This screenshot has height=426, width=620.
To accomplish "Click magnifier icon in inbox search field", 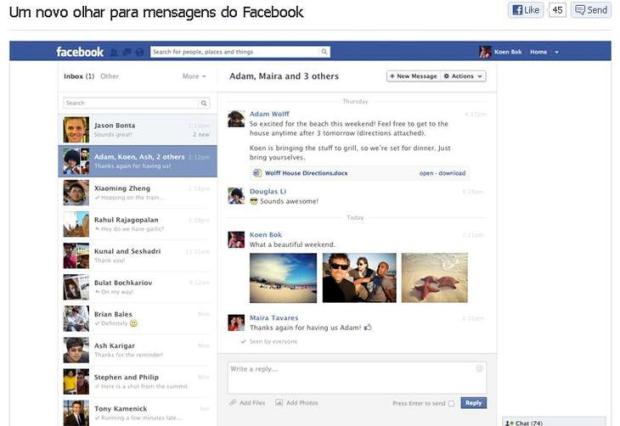I will click(204, 103).
